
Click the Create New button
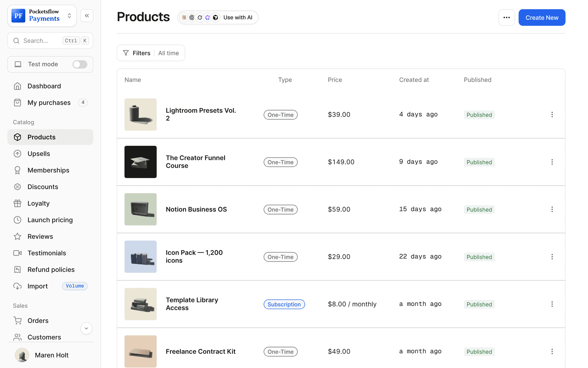(x=542, y=18)
